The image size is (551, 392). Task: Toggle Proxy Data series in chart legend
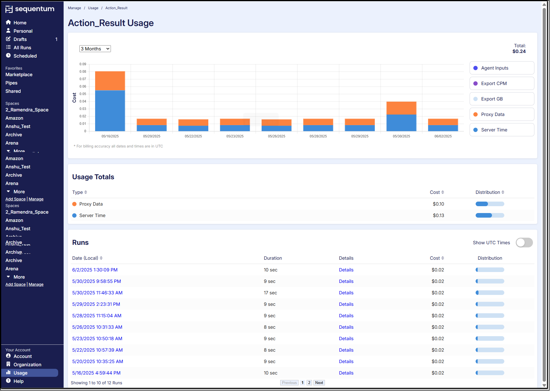[x=501, y=115]
